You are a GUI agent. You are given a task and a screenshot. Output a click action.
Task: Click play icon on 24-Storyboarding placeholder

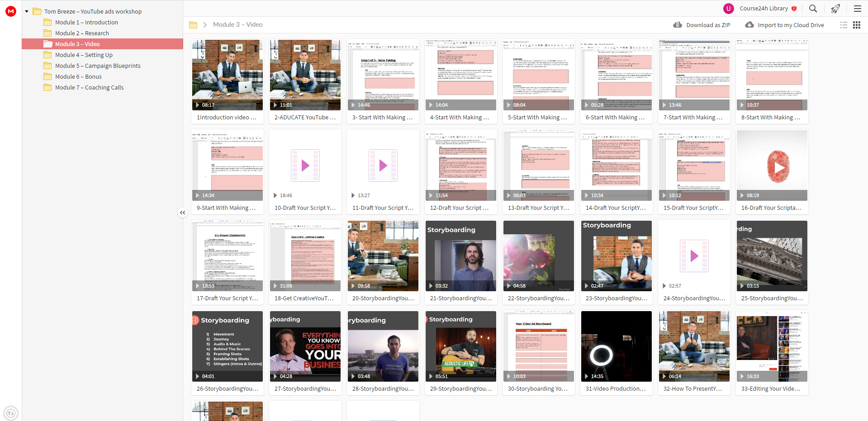[694, 256]
